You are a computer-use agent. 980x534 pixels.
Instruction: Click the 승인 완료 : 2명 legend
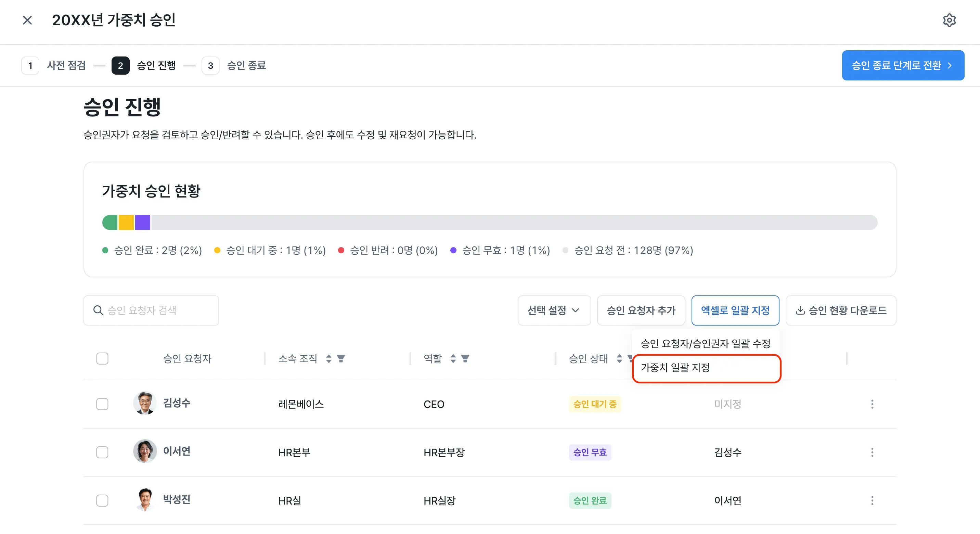(152, 251)
